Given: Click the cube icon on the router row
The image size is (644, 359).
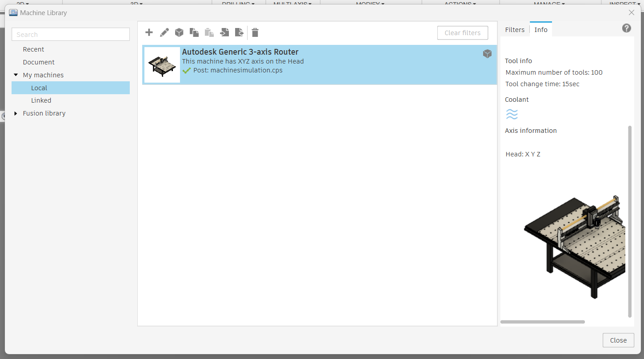Looking at the screenshot, I should click(488, 54).
